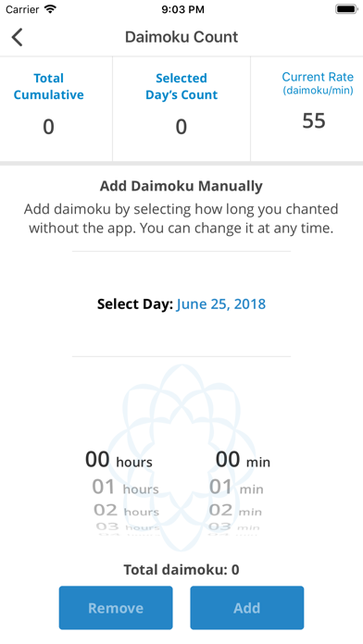
Task: Open the June 25, 2018 date selector
Action: (221, 304)
